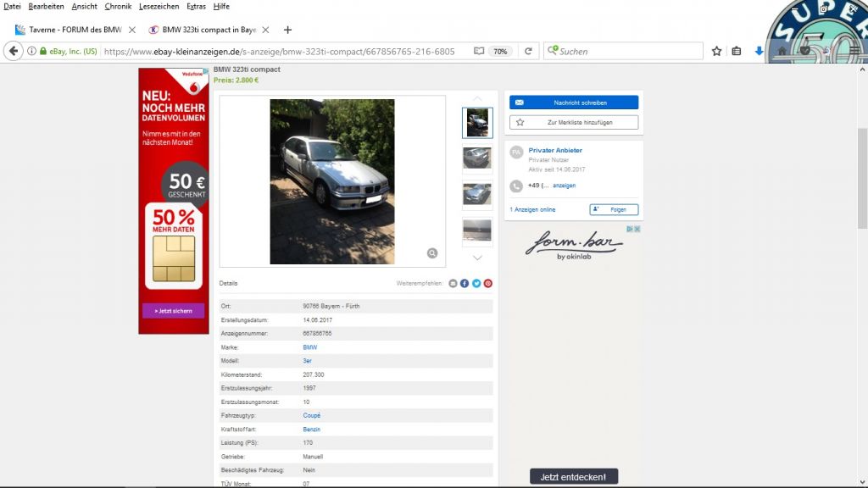This screenshot has width=868, height=488.
Task: Reset the 70% zoom indicator
Action: coord(500,52)
